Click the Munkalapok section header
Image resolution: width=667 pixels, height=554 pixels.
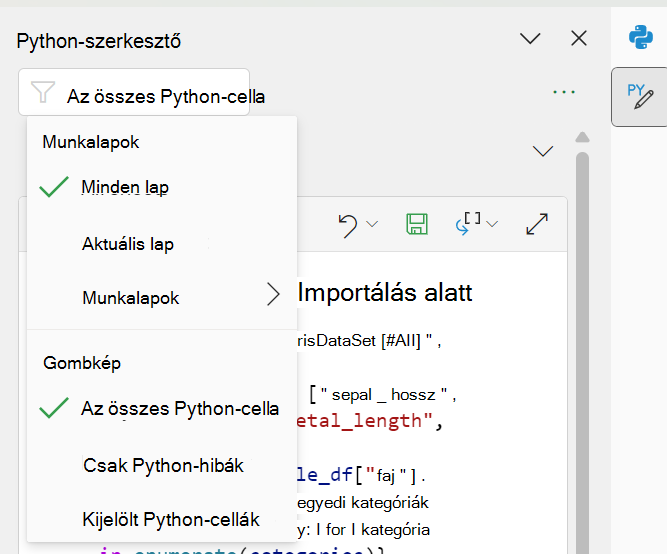(91, 142)
